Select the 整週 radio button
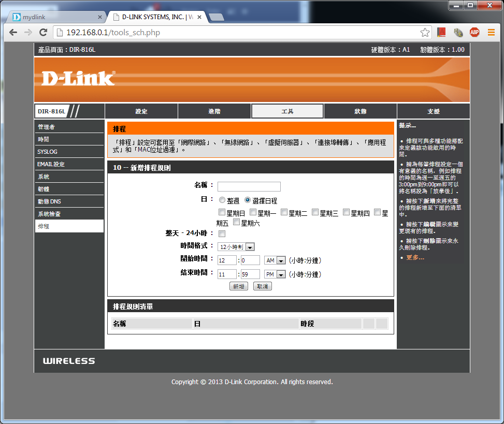Image resolution: width=504 pixels, height=424 pixels. tap(222, 200)
